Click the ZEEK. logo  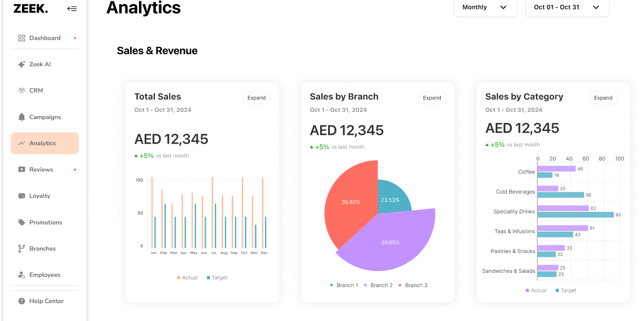[x=30, y=8]
